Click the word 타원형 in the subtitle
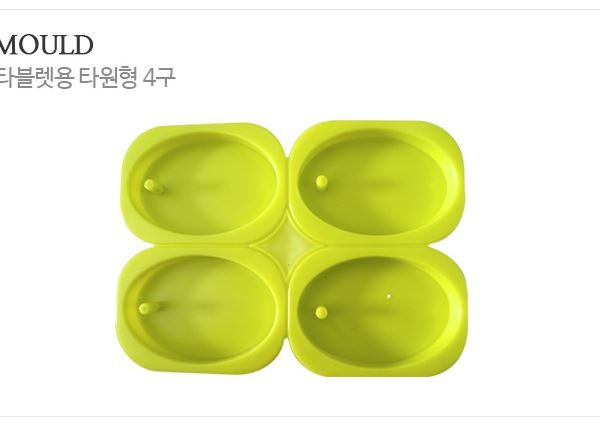This screenshot has width=600, height=427. click(108, 77)
